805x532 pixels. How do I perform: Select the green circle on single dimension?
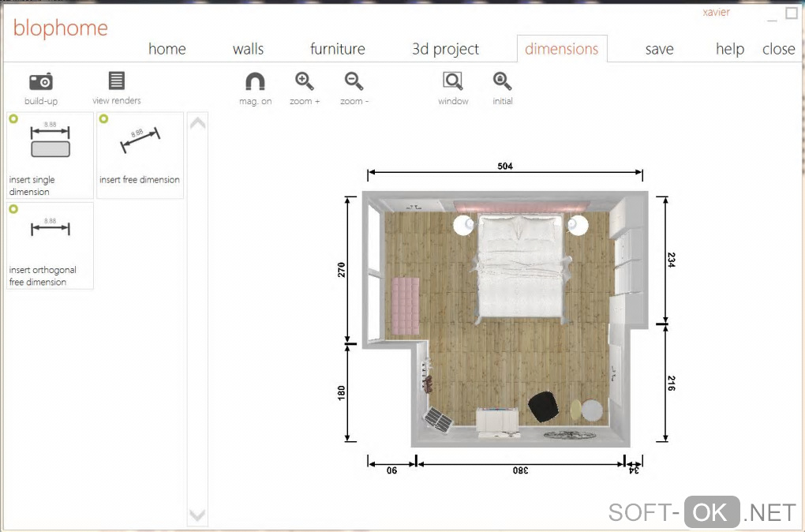(13, 118)
